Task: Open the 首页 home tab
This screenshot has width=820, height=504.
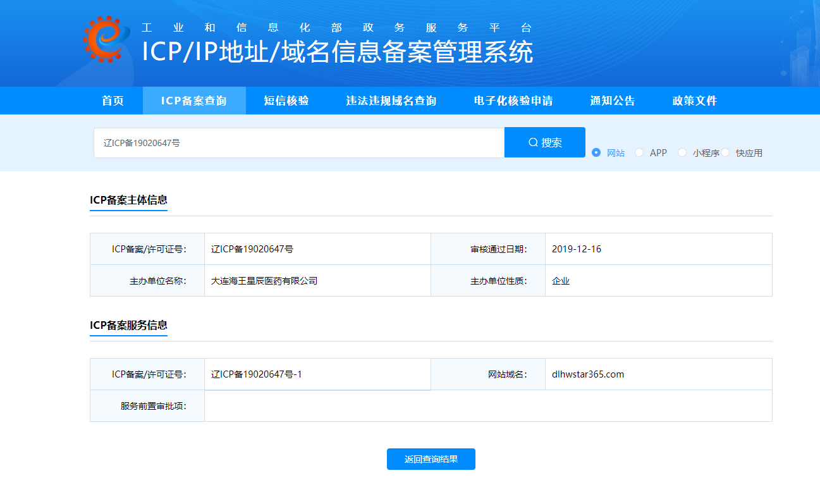Action: 113,101
